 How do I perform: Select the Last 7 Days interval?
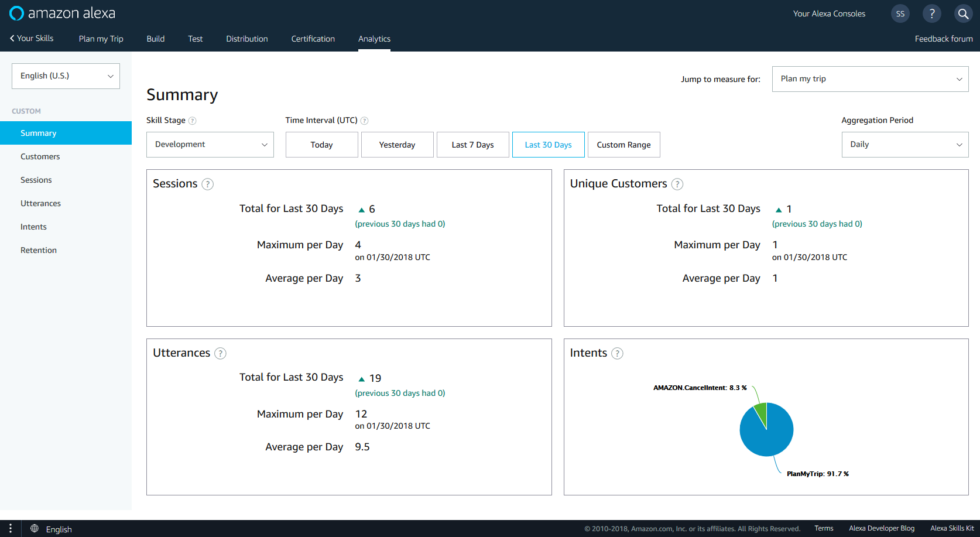point(472,144)
